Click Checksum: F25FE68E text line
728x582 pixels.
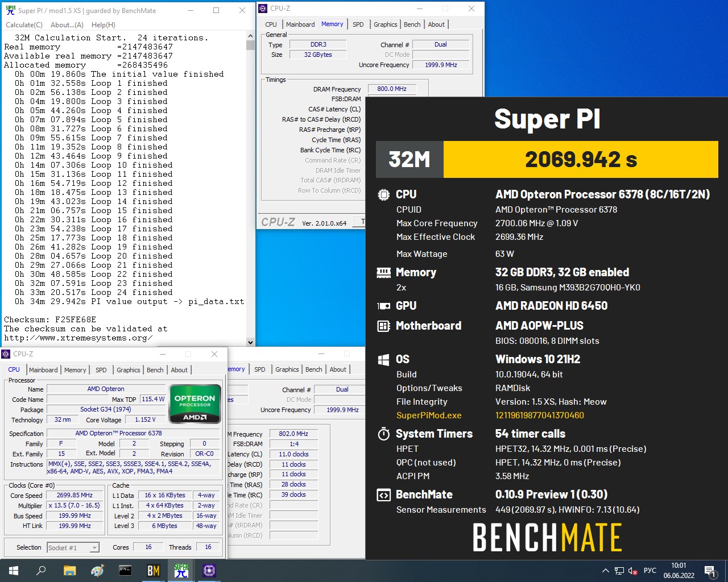click(x=50, y=319)
